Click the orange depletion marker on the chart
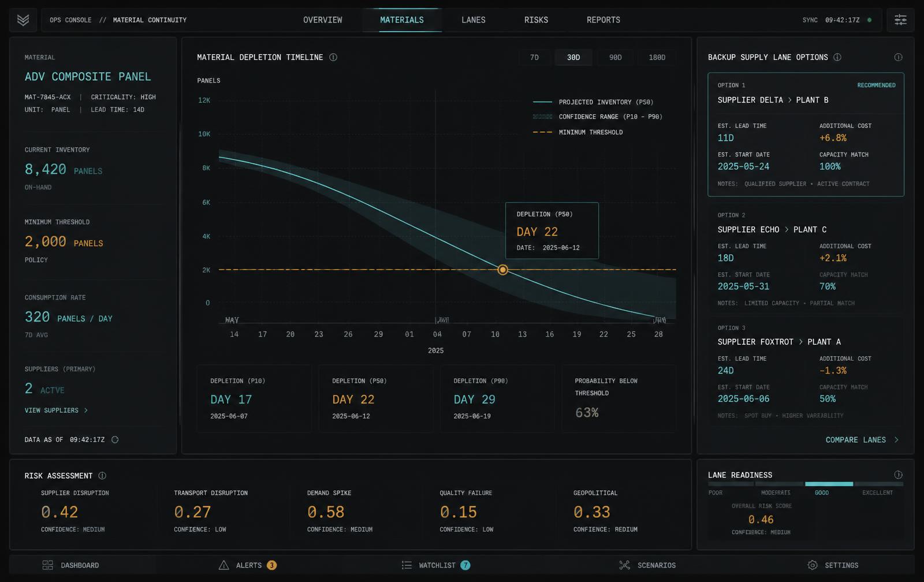 click(503, 270)
